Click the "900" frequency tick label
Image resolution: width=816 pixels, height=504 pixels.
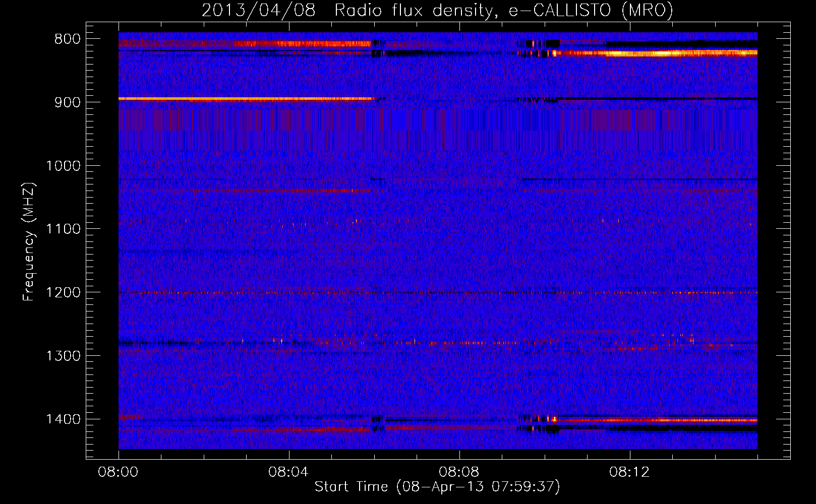[68, 102]
